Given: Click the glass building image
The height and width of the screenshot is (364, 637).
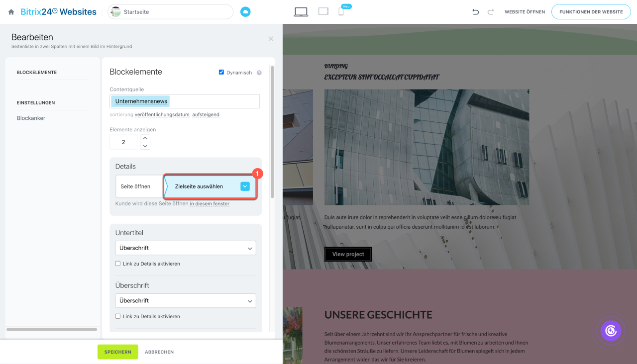Looking at the screenshot, I should point(426,147).
